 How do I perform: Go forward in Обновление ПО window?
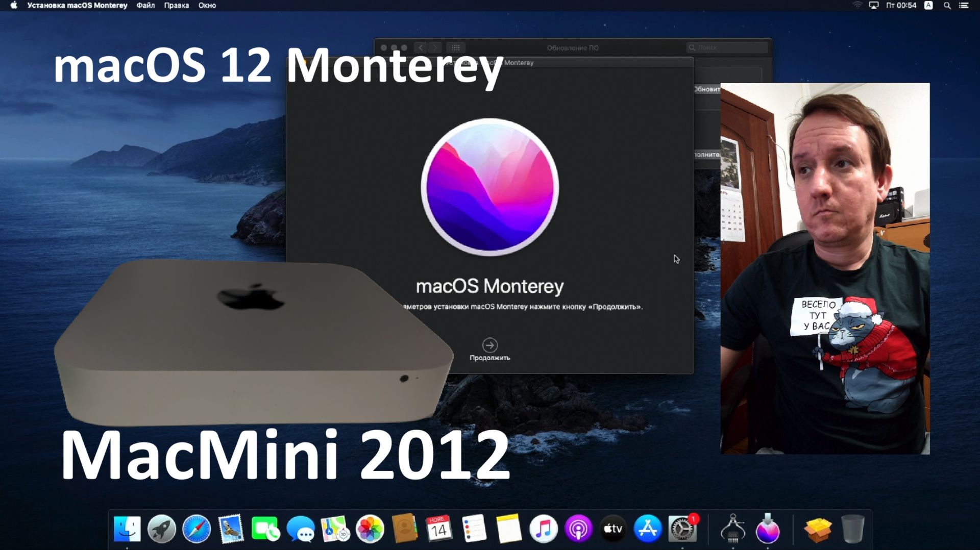(x=435, y=47)
